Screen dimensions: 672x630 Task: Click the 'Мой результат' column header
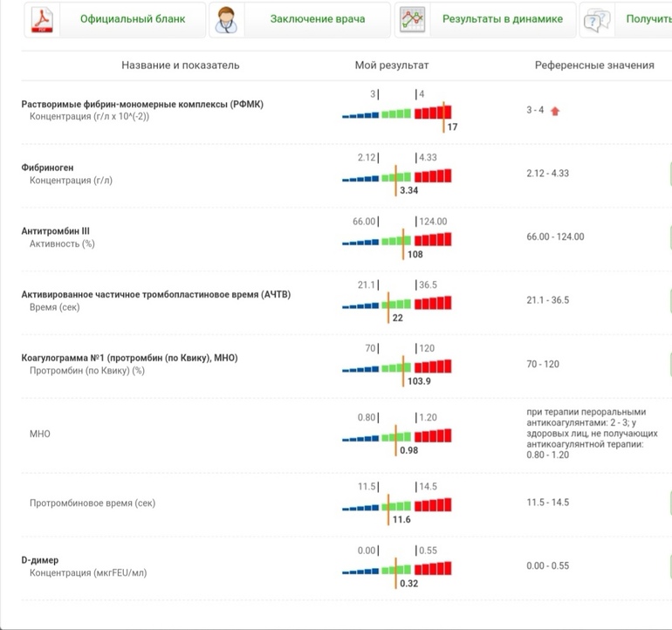(x=392, y=65)
